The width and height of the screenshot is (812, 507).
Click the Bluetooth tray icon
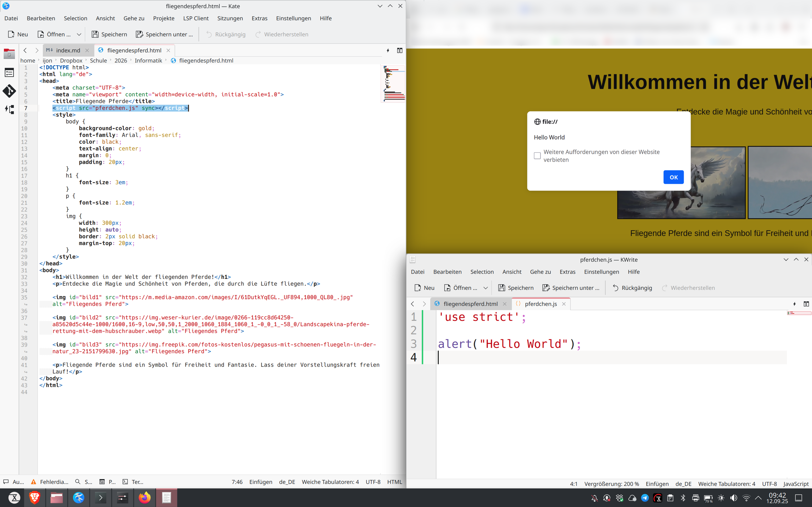[x=683, y=498]
